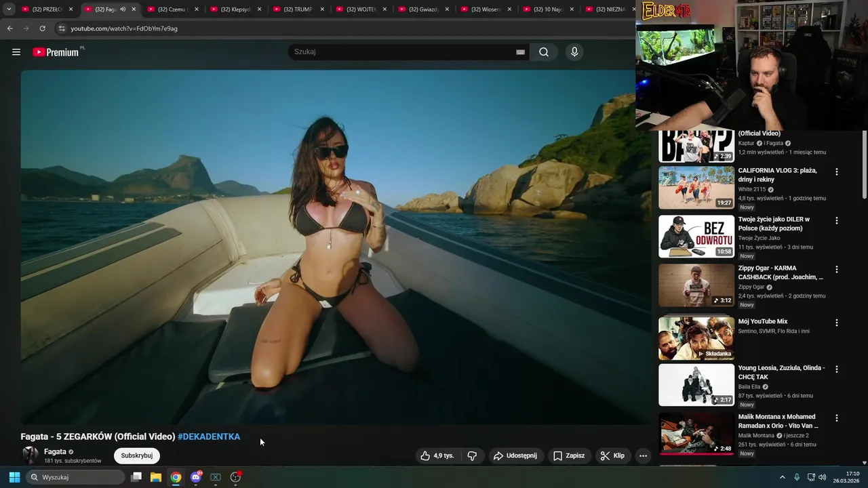Share the video via Udostępnij
The width and height of the screenshot is (868, 488).
click(x=515, y=455)
